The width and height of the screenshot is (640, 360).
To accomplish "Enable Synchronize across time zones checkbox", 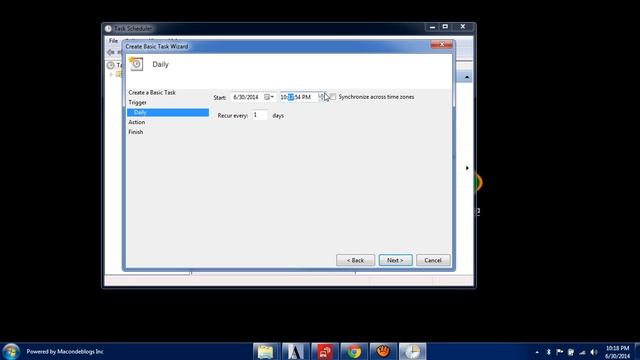I will pyautogui.click(x=333, y=97).
